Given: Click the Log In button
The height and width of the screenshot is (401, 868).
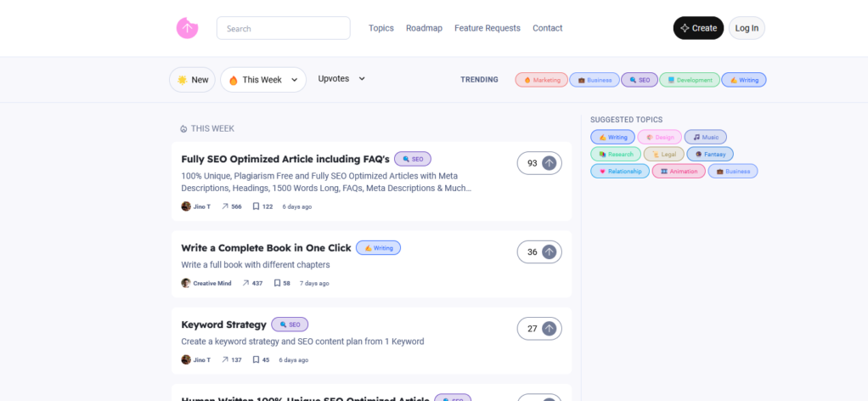Looking at the screenshot, I should coord(747,28).
